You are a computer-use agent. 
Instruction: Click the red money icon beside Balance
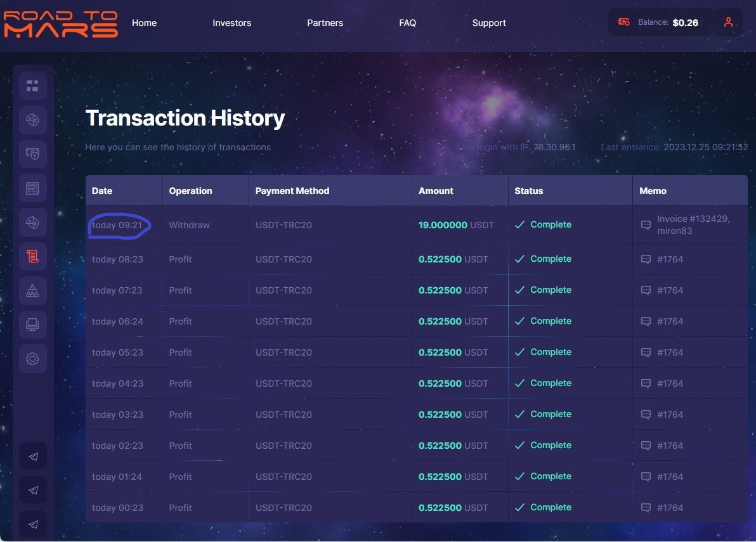(x=624, y=22)
